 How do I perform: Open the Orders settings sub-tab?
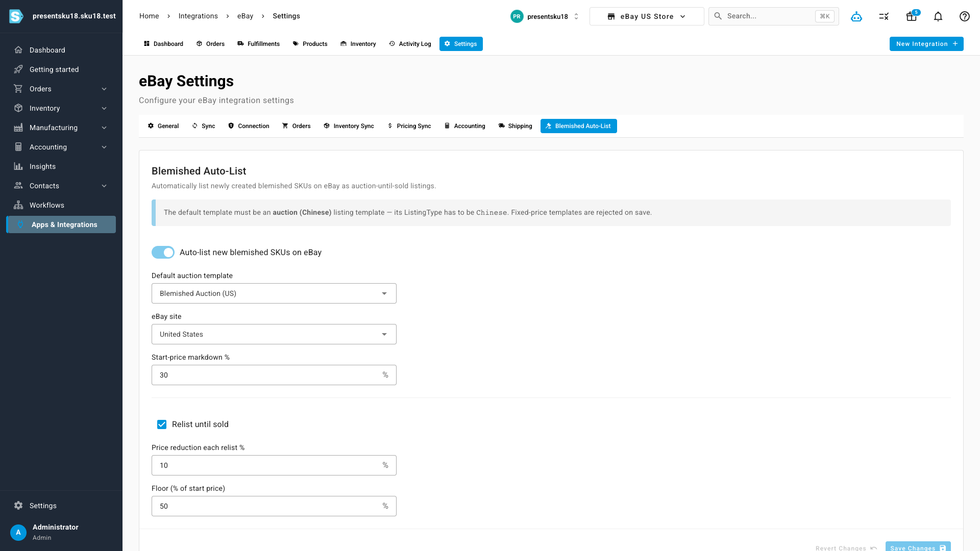click(x=297, y=126)
